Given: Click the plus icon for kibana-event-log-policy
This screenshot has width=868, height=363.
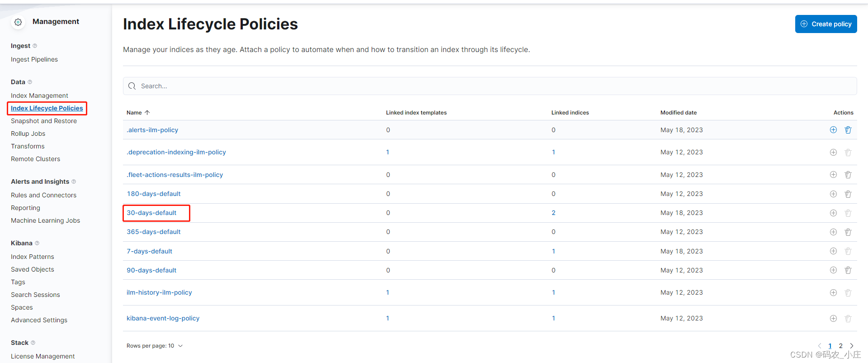Looking at the screenshot, I should pos(833,318).
